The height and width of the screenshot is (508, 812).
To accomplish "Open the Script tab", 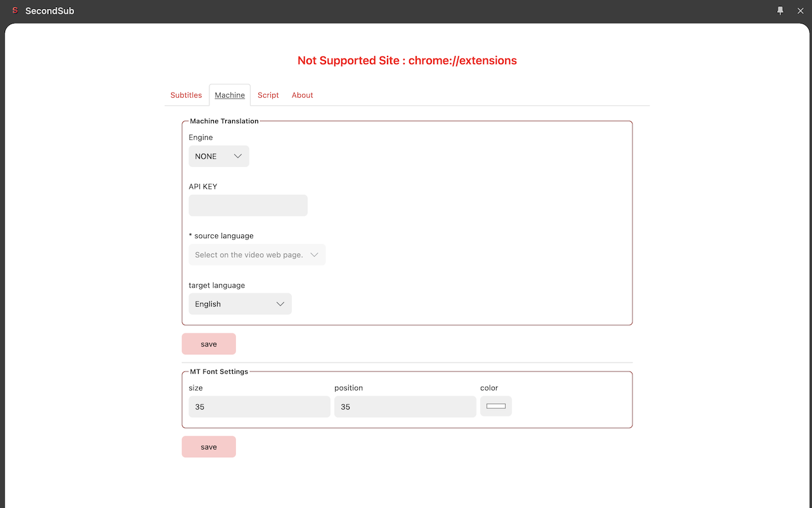I will point(268,95).
